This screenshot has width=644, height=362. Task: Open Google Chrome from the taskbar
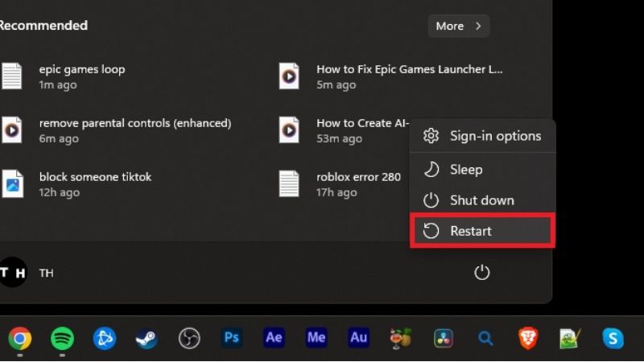coord(19,338)
